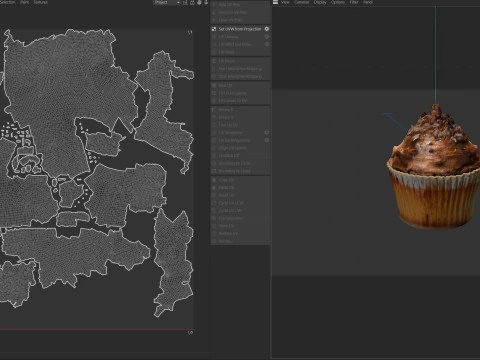Open settings gear for Set UVW from Projection
480x360 pixels.
(267, 29)
